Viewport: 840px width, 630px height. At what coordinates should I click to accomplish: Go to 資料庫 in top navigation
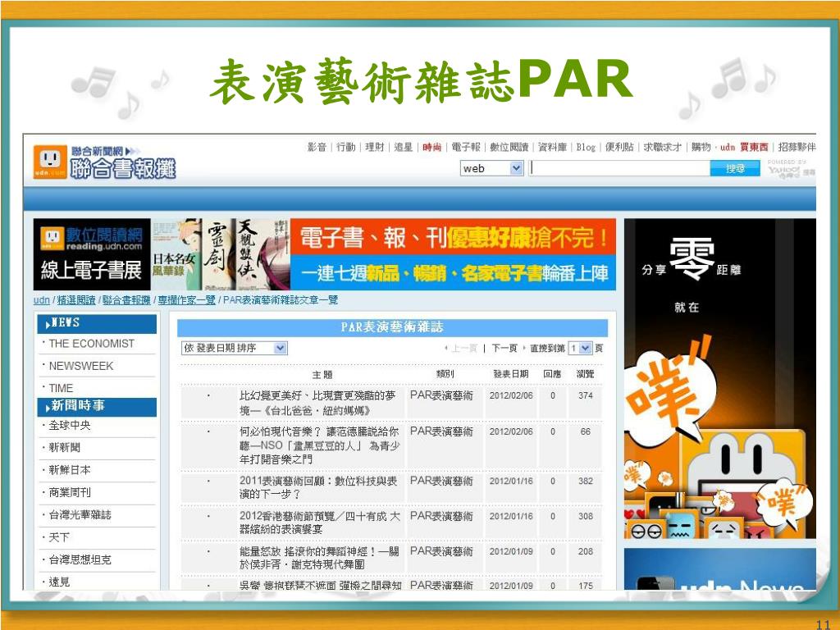click(552, 147)
